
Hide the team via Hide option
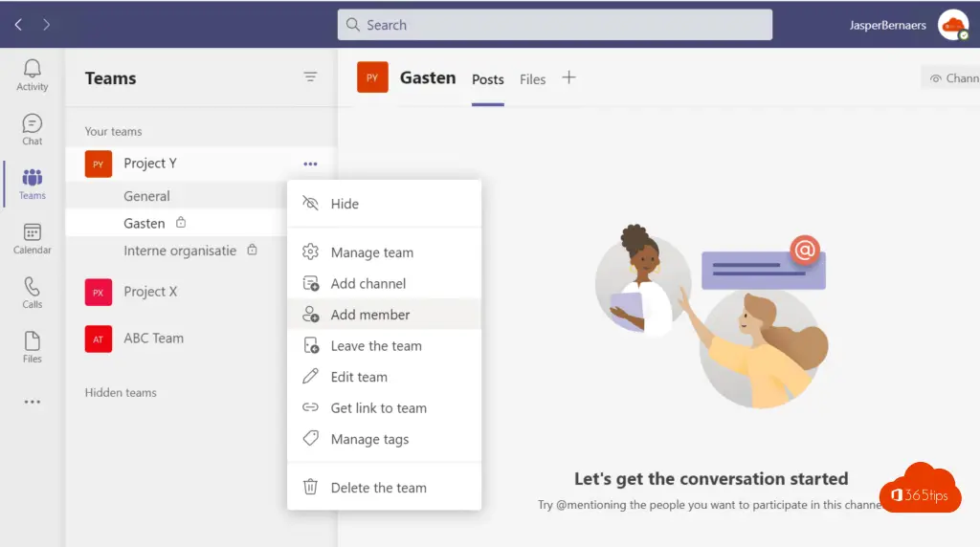[x=345, y=204]
